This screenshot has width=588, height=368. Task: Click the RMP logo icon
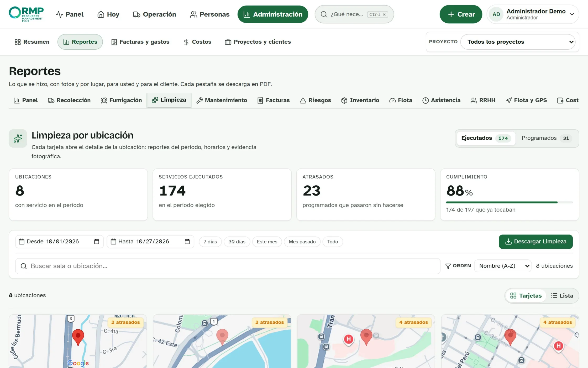[x=26, y=14]
